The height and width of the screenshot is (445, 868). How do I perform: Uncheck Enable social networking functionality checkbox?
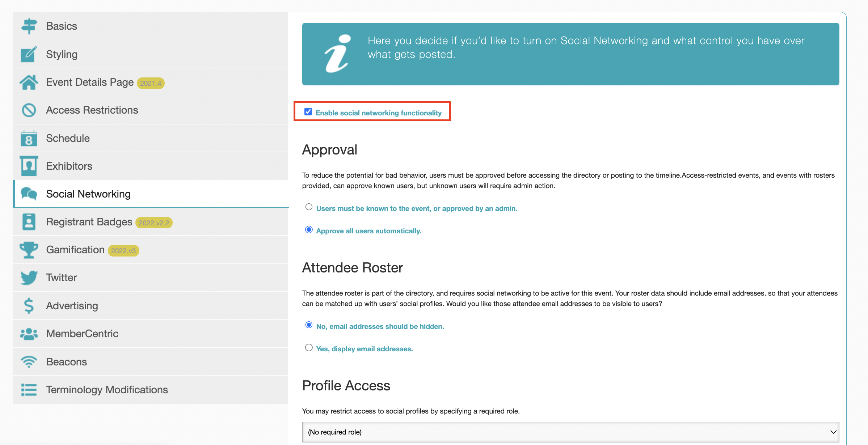(308, 112)
